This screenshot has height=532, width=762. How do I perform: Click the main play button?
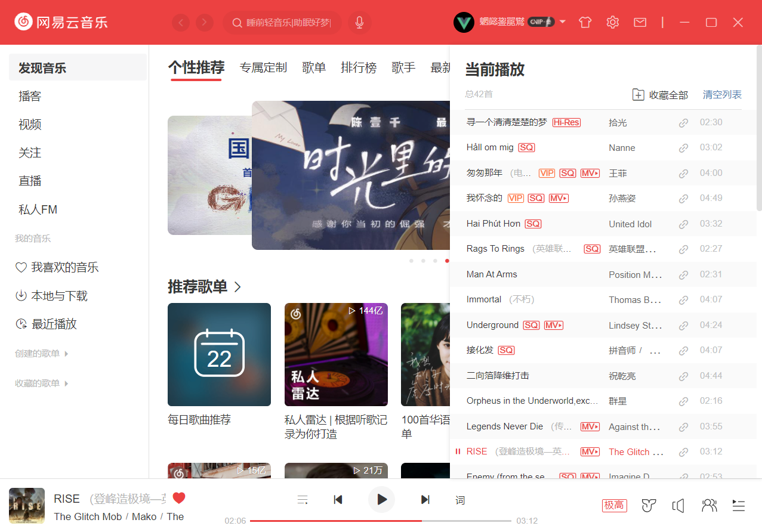pos(381,499)
